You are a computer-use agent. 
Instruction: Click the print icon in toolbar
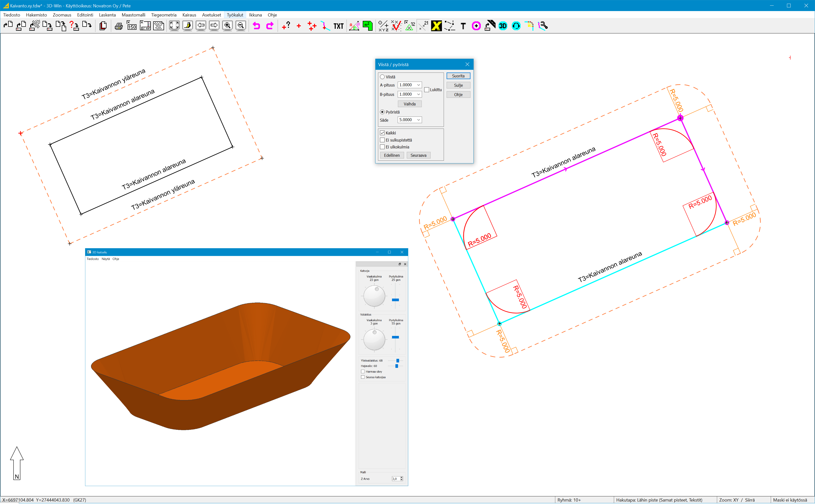[119, 26]
